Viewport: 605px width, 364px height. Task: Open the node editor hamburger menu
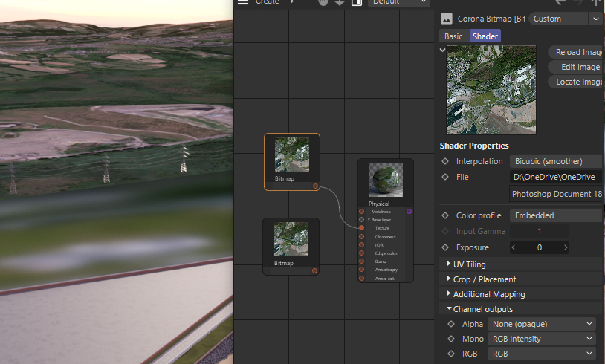coord(243,2)
